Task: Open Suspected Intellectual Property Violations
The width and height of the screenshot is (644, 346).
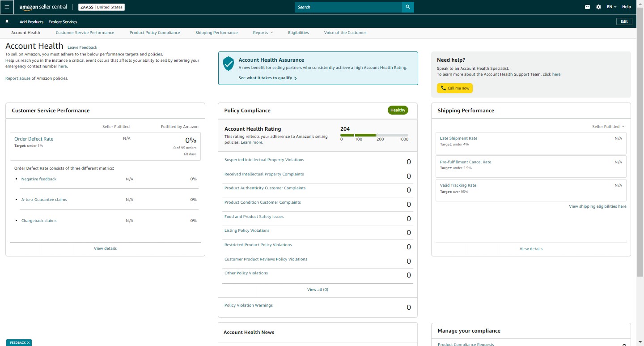Action: 264,160
